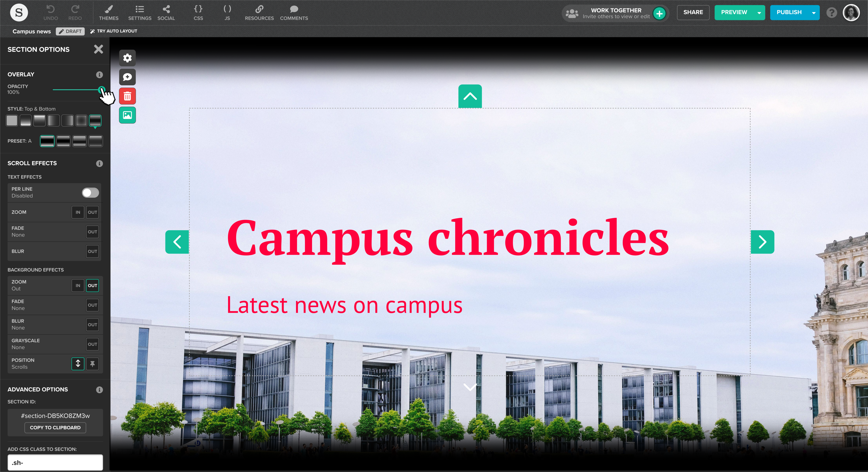Pin background position to fixed
This screenshot has width=868, height=472.
[92, 364]
